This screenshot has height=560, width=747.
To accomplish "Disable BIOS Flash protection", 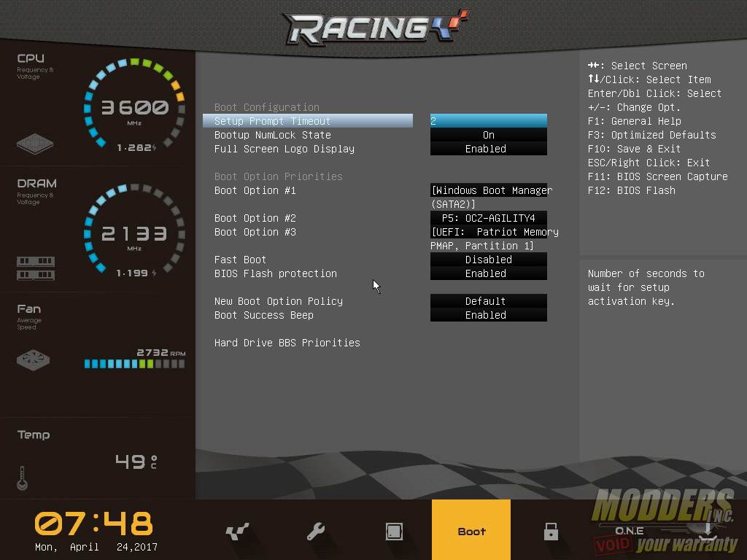I will tap(488, 273).
